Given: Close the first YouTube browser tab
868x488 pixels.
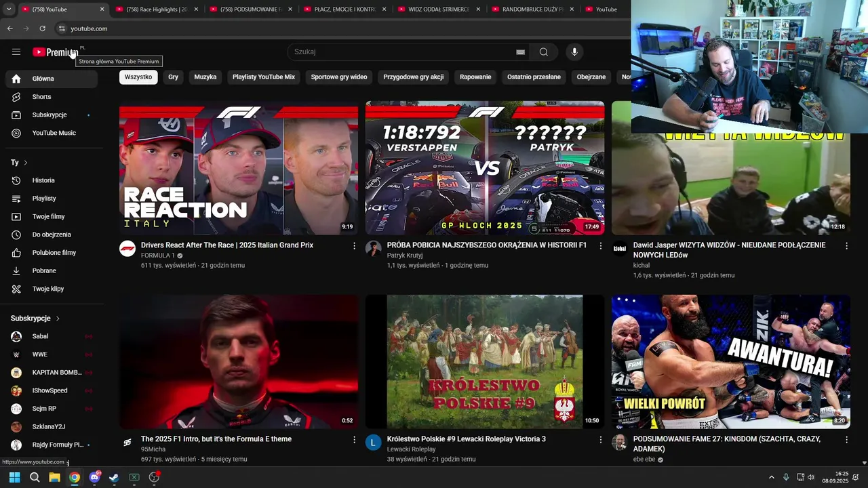Looking at the screenshot, I should (102, 9).
